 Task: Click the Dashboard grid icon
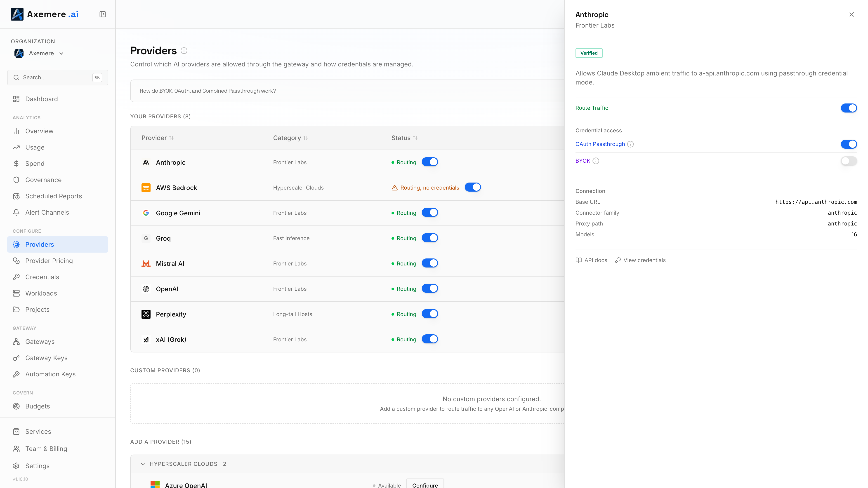(x=16, y=99)
